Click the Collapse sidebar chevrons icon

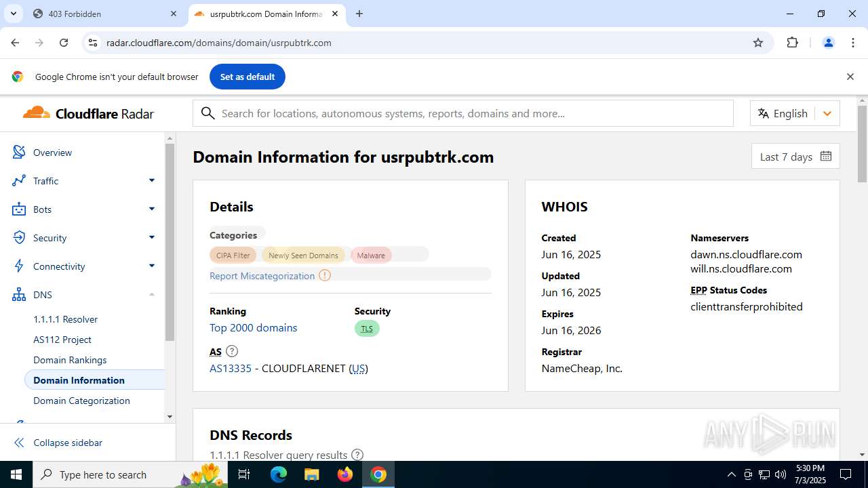point(19,443)
